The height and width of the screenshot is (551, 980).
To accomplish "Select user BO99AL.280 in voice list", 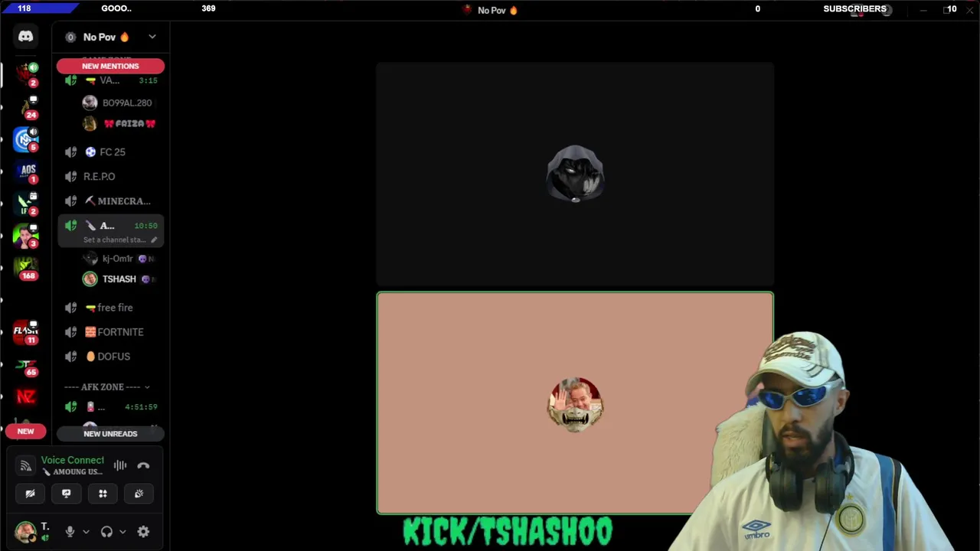I will click(119, 103).
